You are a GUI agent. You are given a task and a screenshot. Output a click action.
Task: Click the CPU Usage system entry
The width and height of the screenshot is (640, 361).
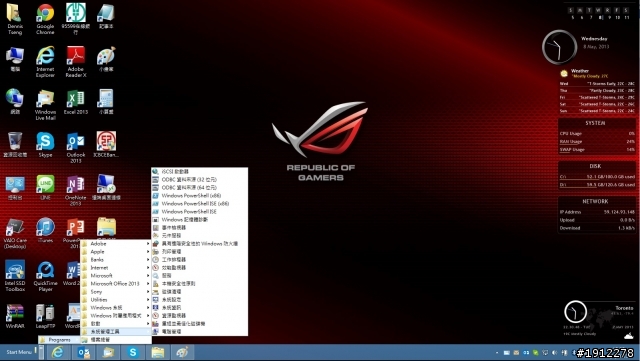[597, 134]
